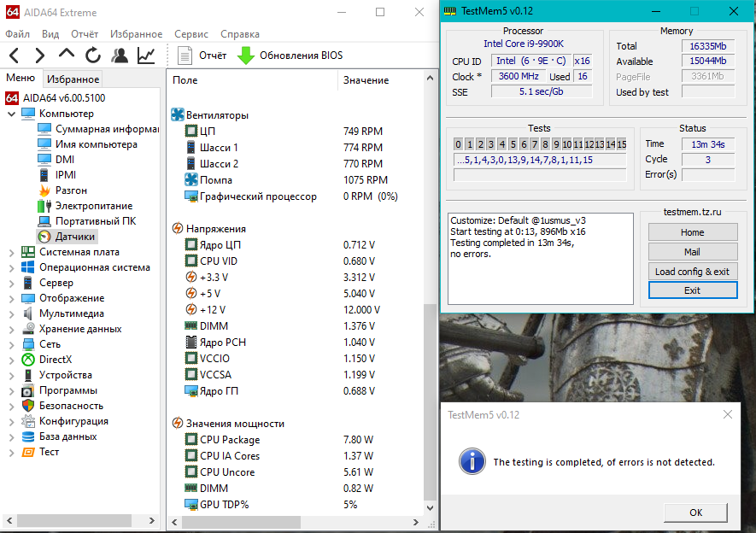The height and width of the screenshot is (533, 756).
Task: Click the Сервер tower icon
Action: 28,283
